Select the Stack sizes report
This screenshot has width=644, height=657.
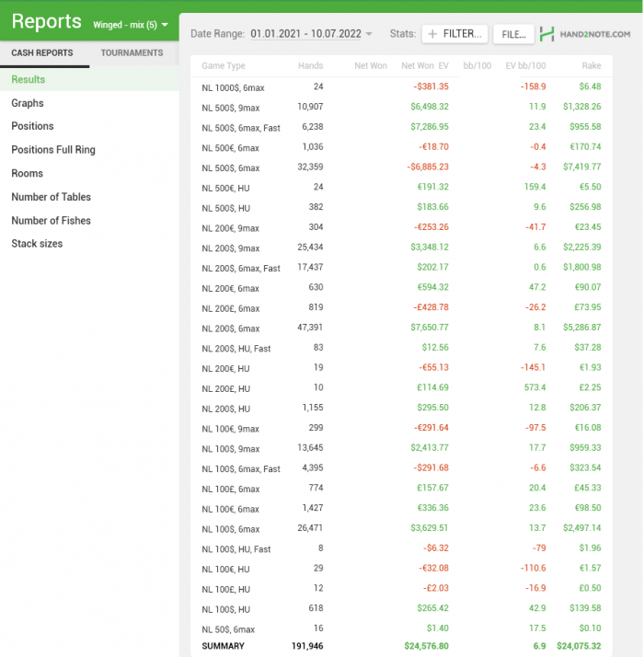click(x=37, y=244)
